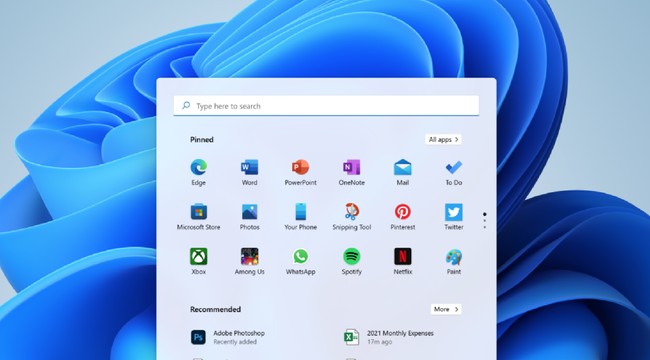Open the PowerPoint pinned app
650x360 pixels.
point(301,168)
